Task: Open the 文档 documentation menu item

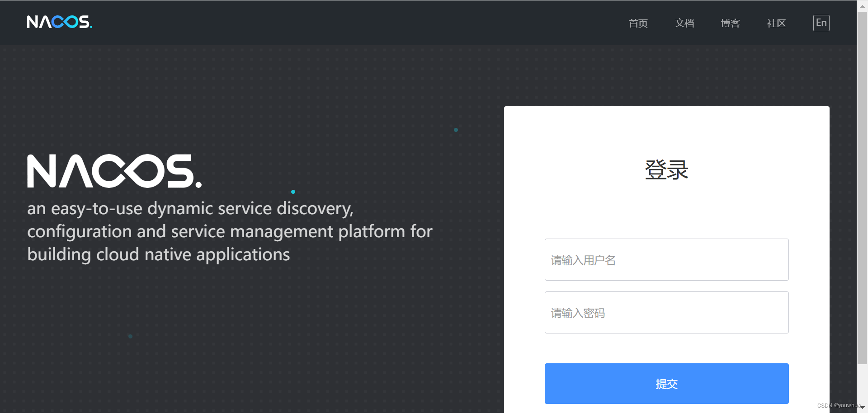Action: point(684,23)
